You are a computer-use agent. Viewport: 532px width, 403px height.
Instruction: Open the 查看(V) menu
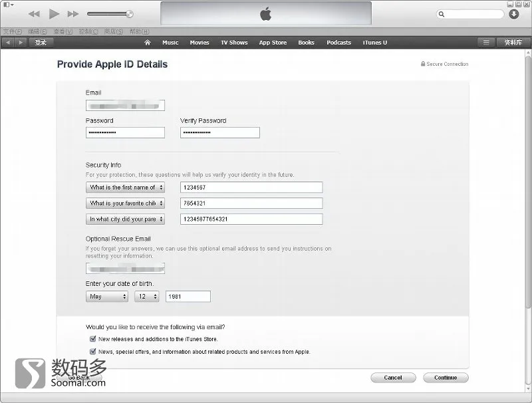pos(63,31)
